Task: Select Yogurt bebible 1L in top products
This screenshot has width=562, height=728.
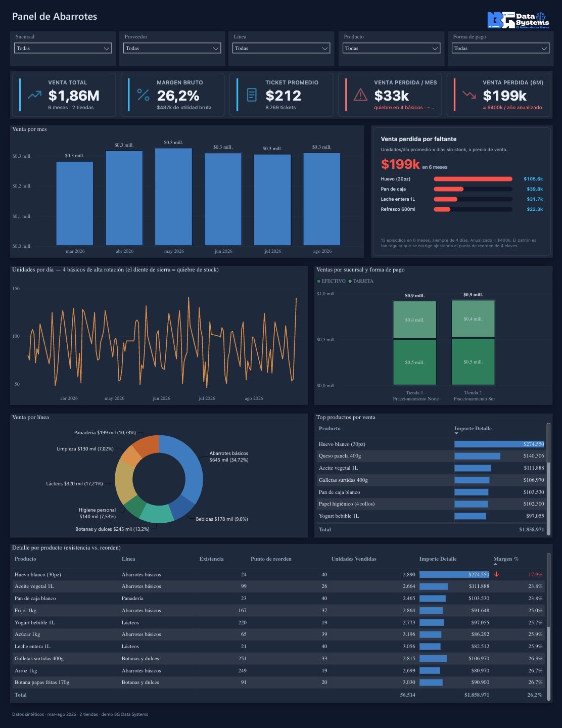Action: (x=431, y=516)
